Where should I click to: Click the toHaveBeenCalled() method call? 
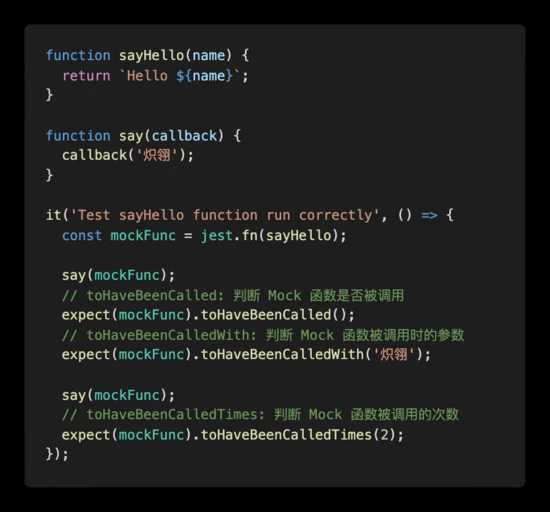(274, 315)
